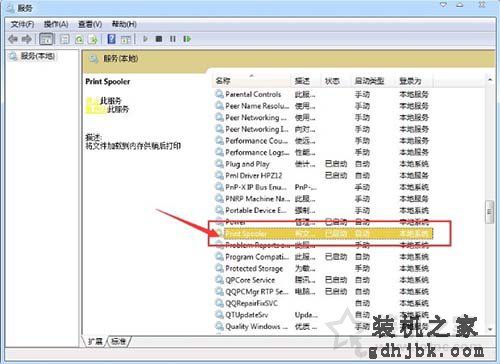Sort by the 启动类型 column header
The image size is (500, 364).
coord(373,81)
